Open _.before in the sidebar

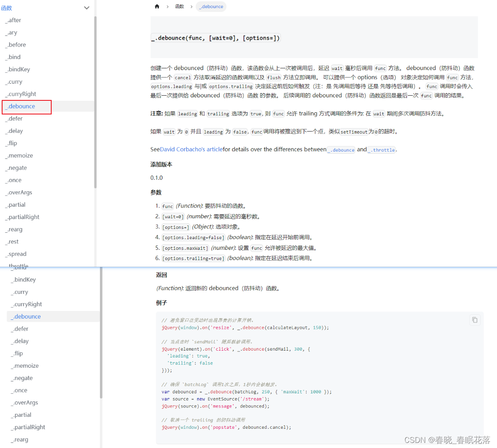16,45
